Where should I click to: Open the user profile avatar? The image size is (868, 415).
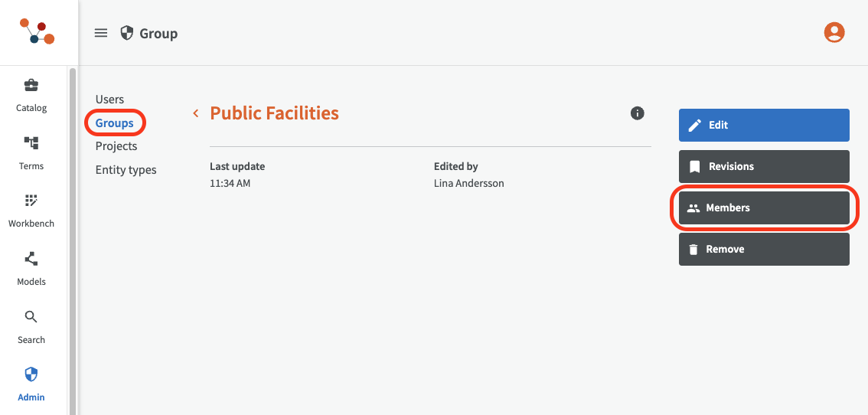834,32
